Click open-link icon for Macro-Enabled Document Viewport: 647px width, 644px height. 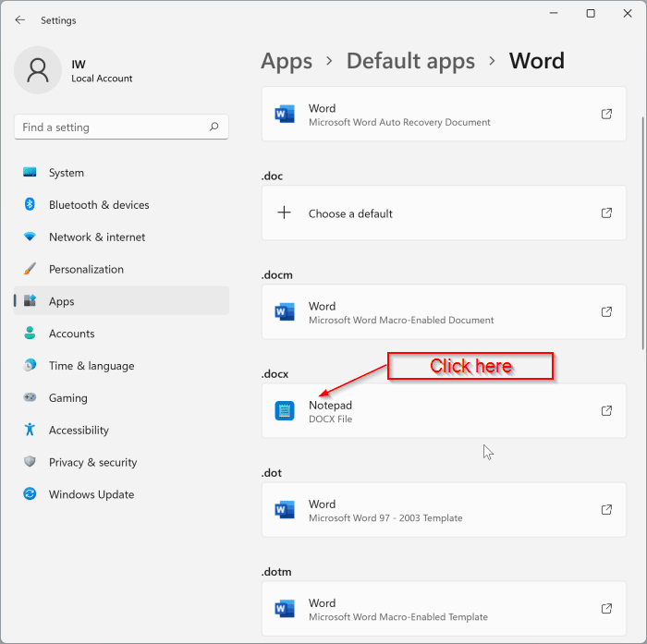click(606, 312)
